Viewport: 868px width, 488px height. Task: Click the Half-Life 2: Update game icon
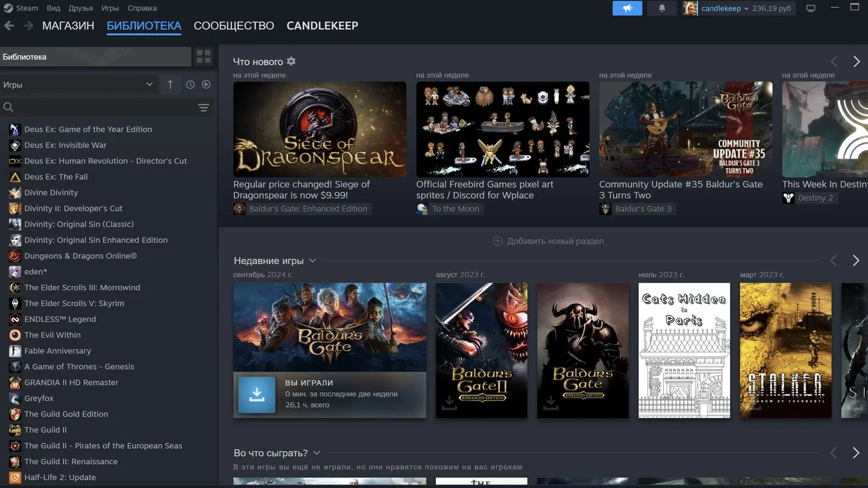coord(15,478)
